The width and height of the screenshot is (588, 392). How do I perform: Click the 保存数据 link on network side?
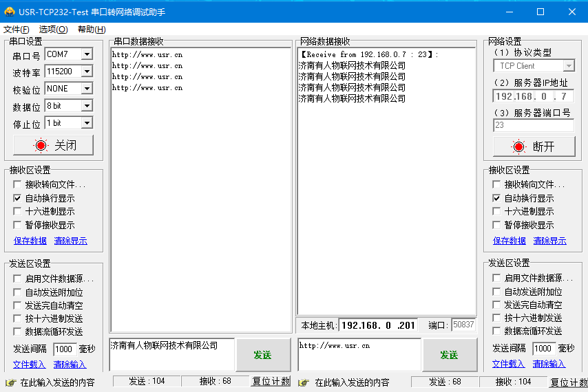tap(510, 241)
